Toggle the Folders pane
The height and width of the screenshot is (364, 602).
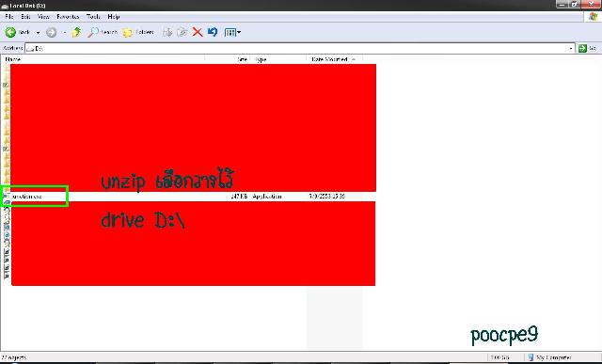tap(138, 32)
